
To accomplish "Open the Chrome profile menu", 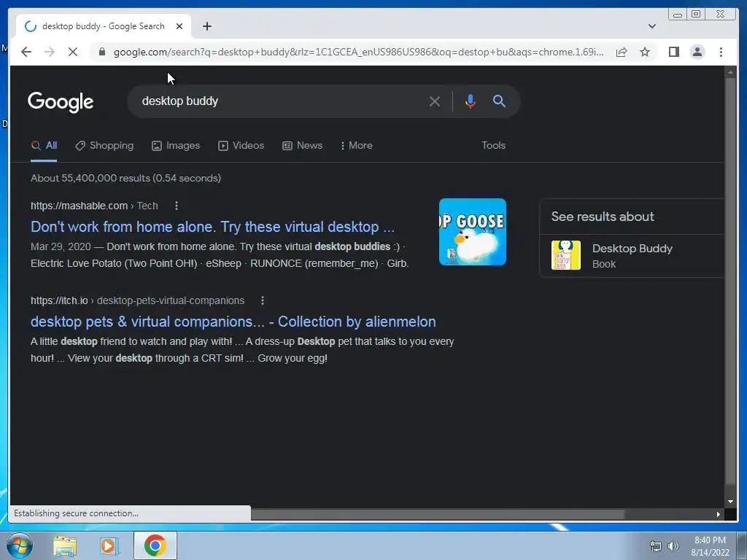I will (x=697, y=52).
